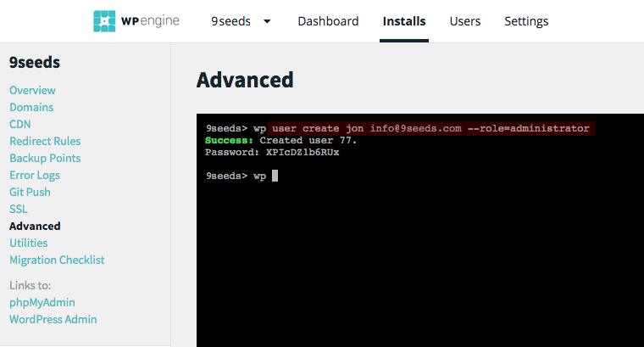Open the Users tab

(465, 21)
